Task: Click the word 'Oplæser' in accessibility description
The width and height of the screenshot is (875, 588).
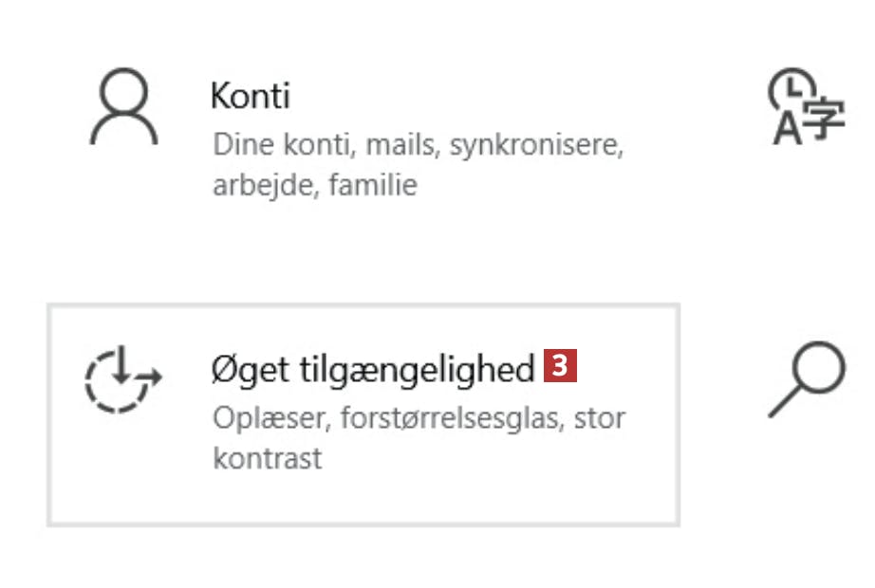Action: click(254, 418)
